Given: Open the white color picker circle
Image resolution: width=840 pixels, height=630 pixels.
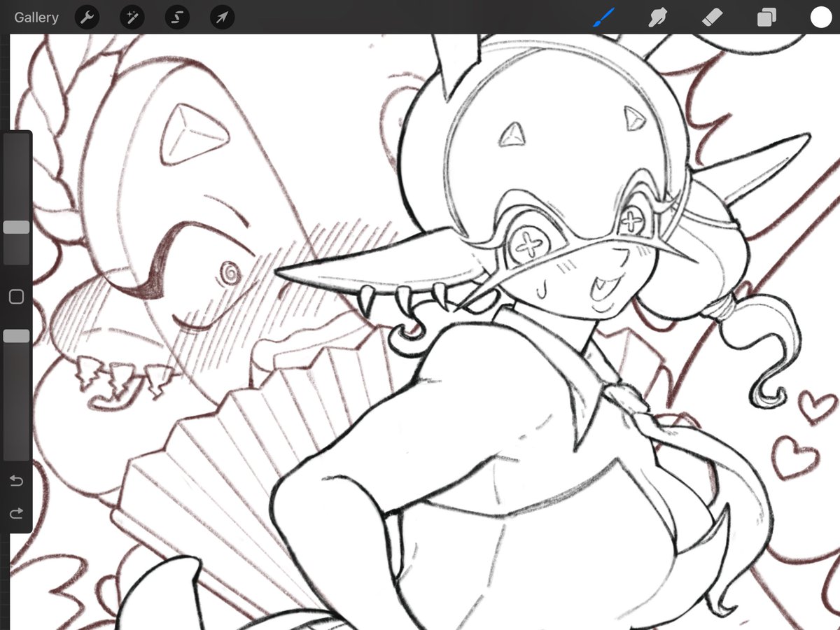Looking at the screenshot, I should pos(820,17).
